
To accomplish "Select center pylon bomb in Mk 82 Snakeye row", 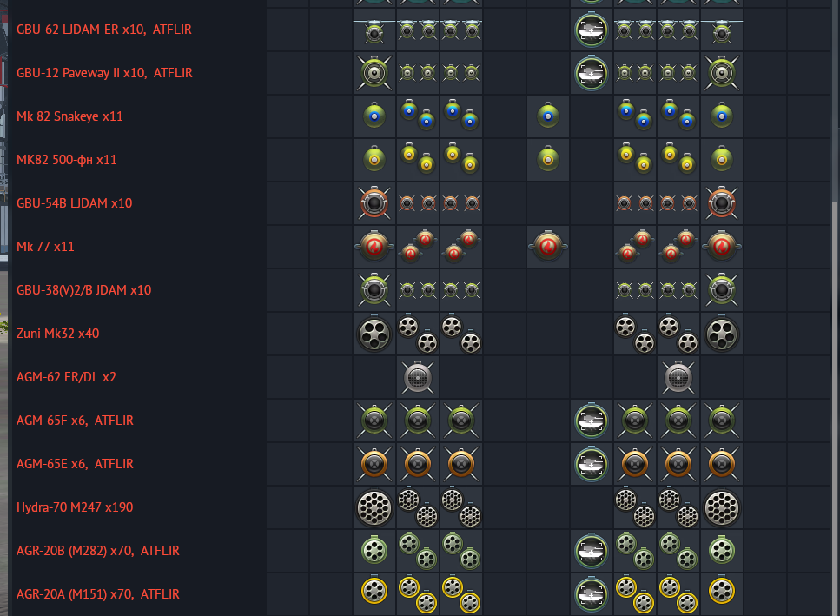I will click(x=548, y=116).
